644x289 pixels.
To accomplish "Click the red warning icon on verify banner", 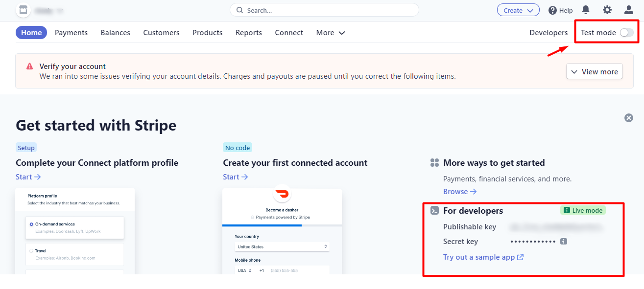I will [x=30, y=67].
